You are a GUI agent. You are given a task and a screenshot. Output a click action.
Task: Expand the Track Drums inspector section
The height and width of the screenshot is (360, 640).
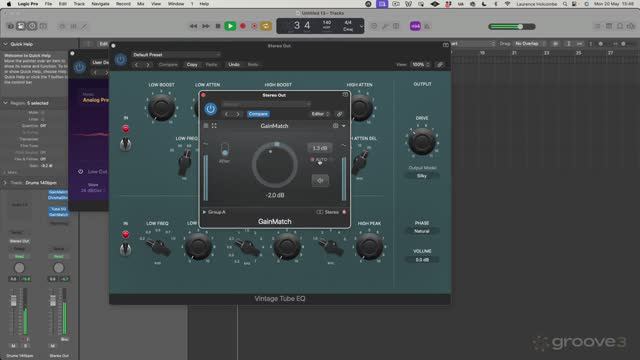[x=5, y=182]
